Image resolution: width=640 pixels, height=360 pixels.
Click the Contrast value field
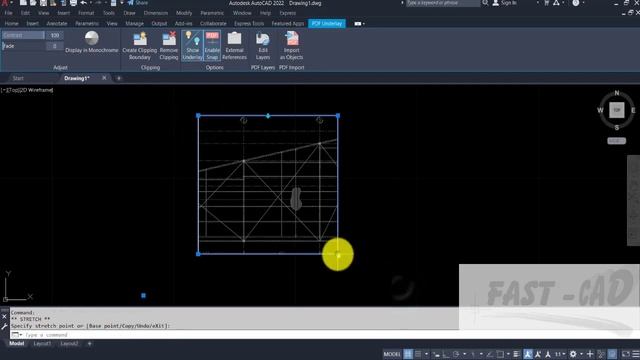pos(55,36)
